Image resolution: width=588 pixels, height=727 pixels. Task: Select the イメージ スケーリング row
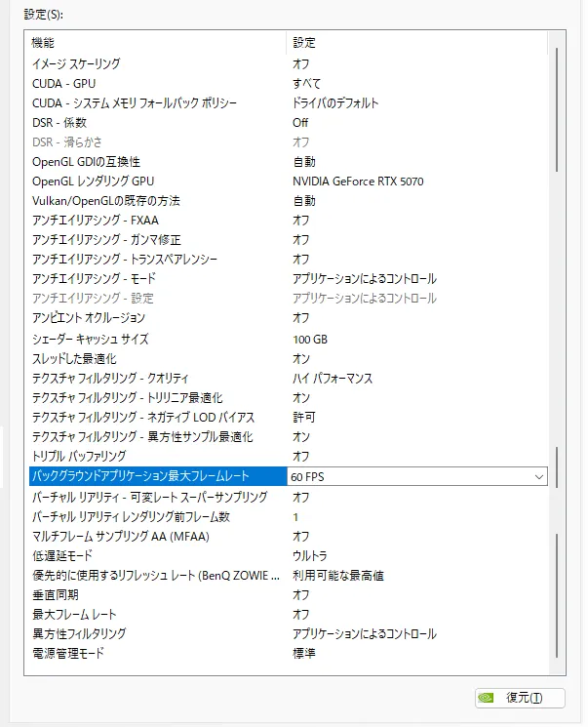point(289,63)
